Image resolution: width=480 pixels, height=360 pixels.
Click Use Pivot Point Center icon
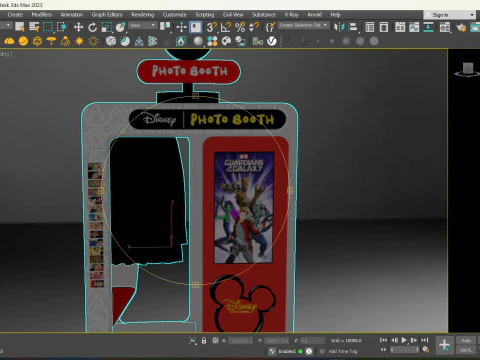[x=165, y=27]
